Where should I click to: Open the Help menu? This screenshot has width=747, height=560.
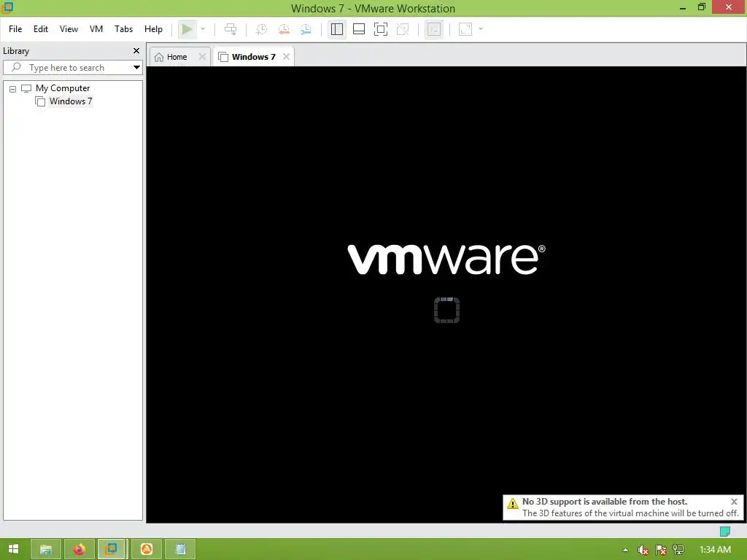coord(153,29)
